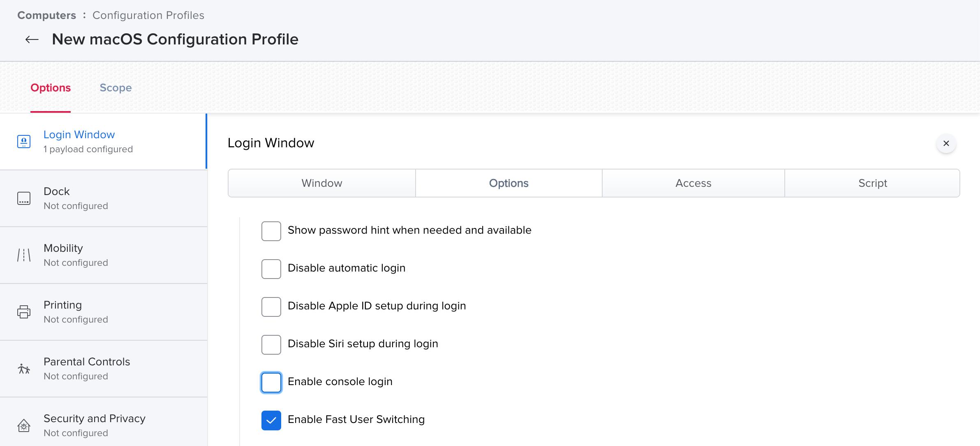Uncheck Enable Fast User Switching
980x446 pixels.
(x=271, y=420)
